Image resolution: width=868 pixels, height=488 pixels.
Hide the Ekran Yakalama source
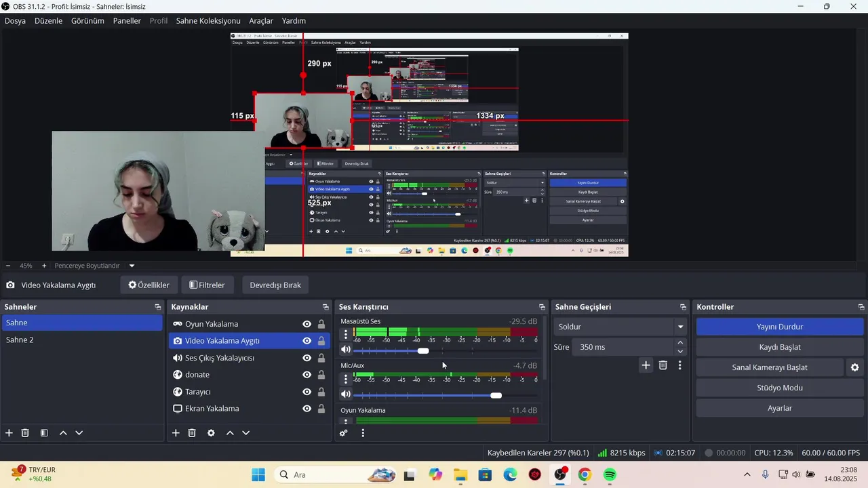(x=307, y=409)
